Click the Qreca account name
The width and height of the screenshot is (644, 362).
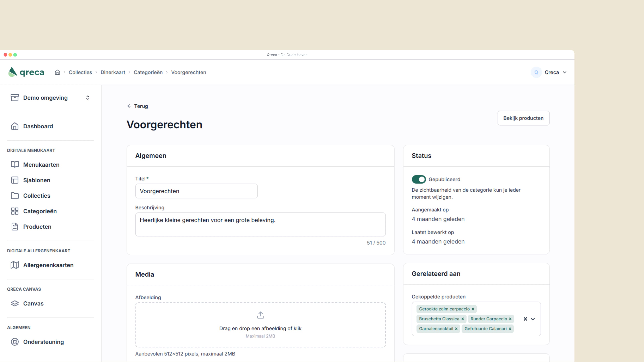tap(551, 72)
